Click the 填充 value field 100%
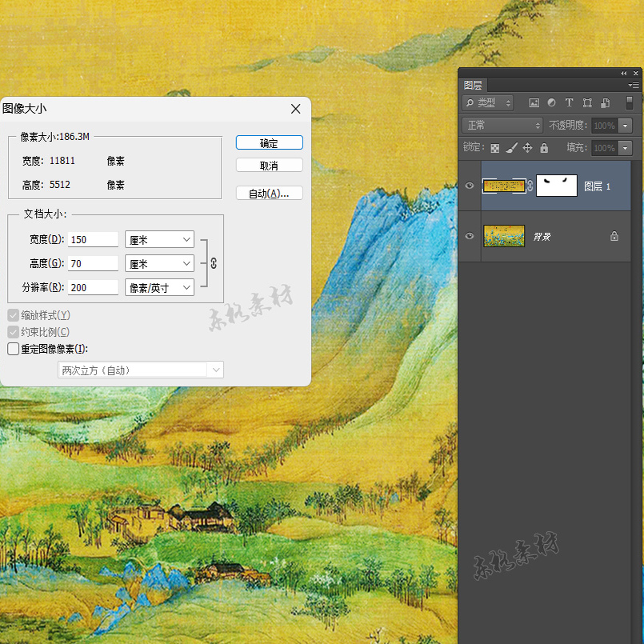 [604, 148]
